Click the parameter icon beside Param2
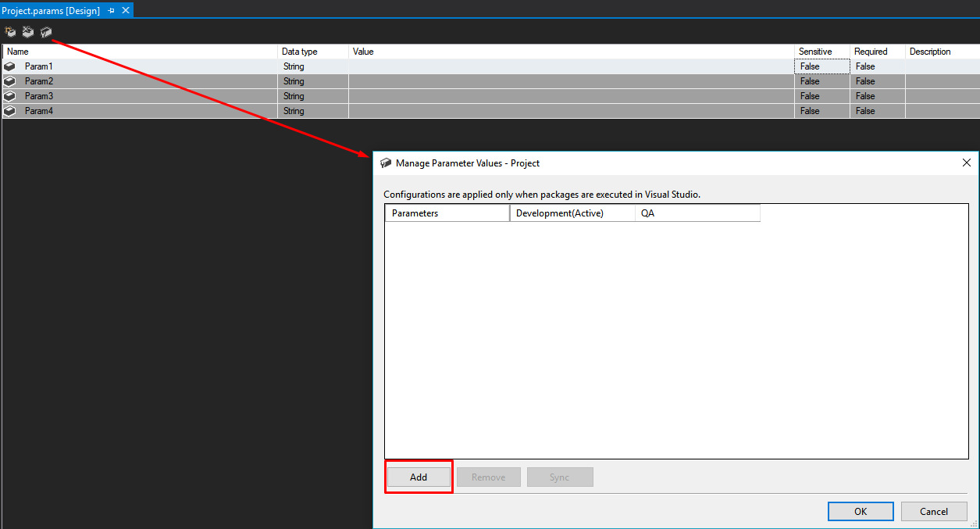Image resolution: width=980 pixels, height=529 pixels. [9, 81]
